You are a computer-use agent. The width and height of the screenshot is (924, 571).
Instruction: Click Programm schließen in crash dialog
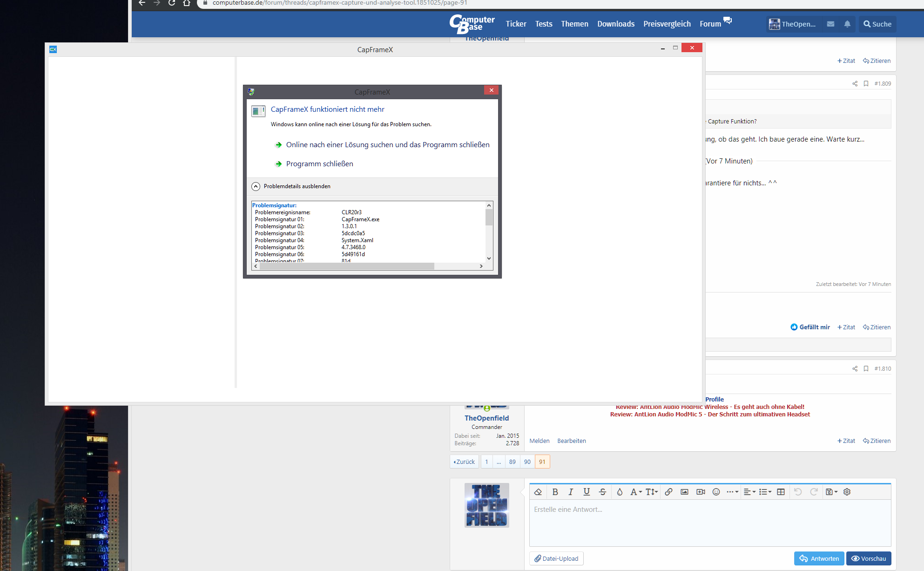tap(319, 164)
